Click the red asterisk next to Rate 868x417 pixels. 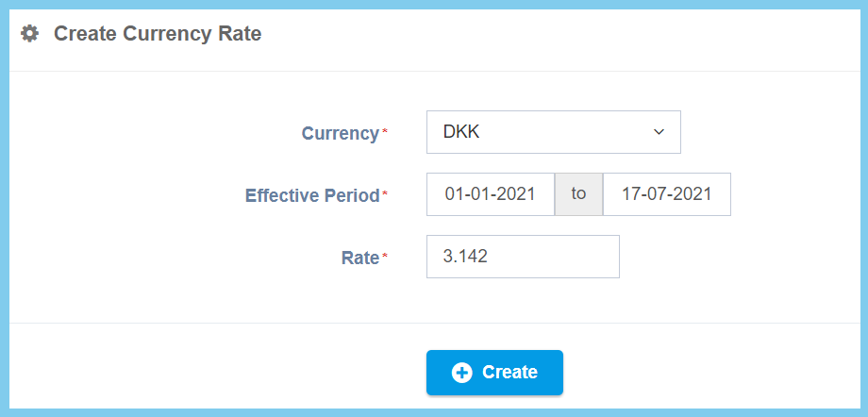click(384, 258)
